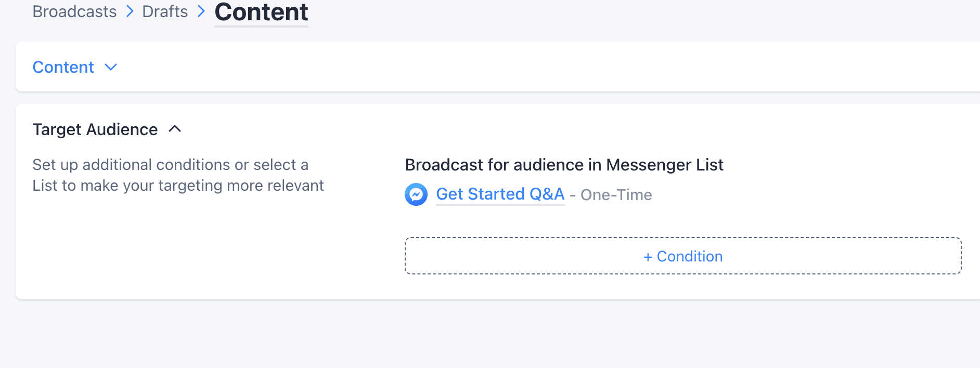
Task: Click the chevron beside Content section
Action: click(x=111, y=67)
